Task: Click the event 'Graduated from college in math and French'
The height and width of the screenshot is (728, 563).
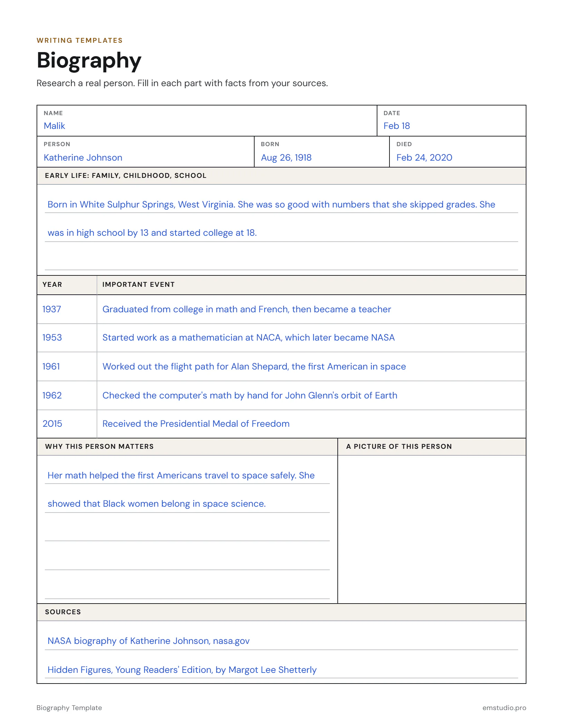Action: 247,309
